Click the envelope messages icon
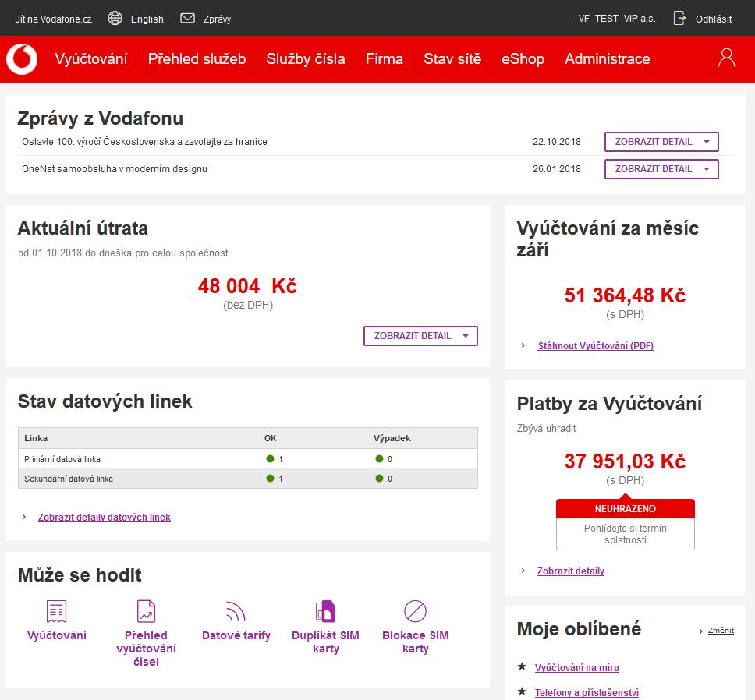This screenshot has height=700, width=755. point(187,18)
